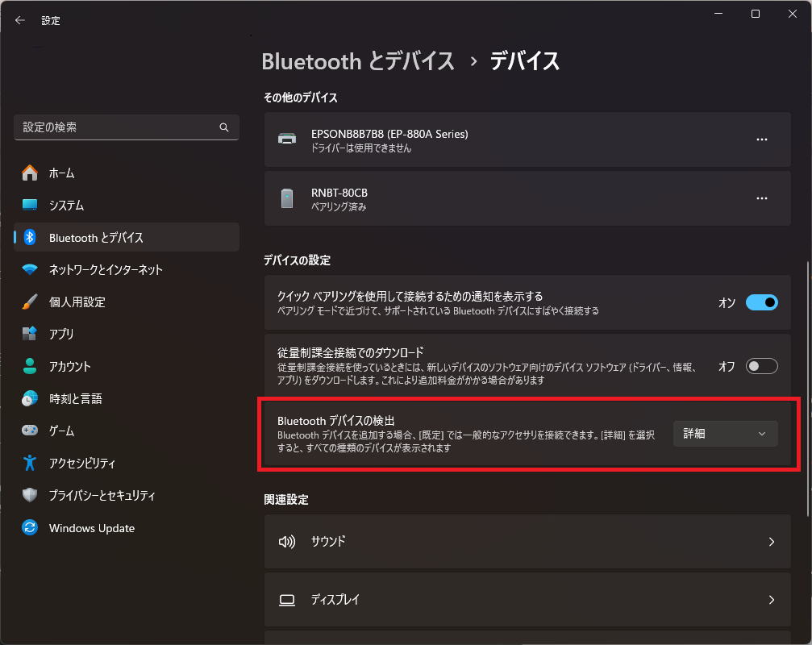This screenshot has height=645, width=812.
Task: Open ゲーム settings page
Action: click(x=127, y=431)
